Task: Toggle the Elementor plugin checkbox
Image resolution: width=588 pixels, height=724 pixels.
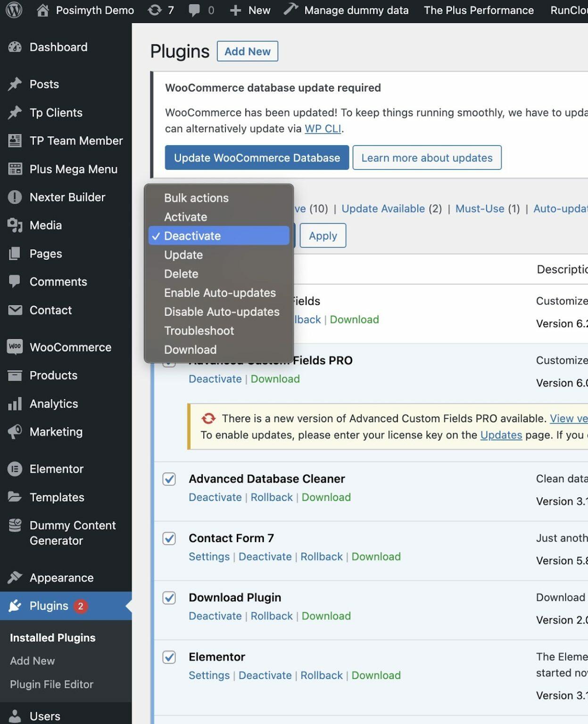Action: click(x=169, y=657)
